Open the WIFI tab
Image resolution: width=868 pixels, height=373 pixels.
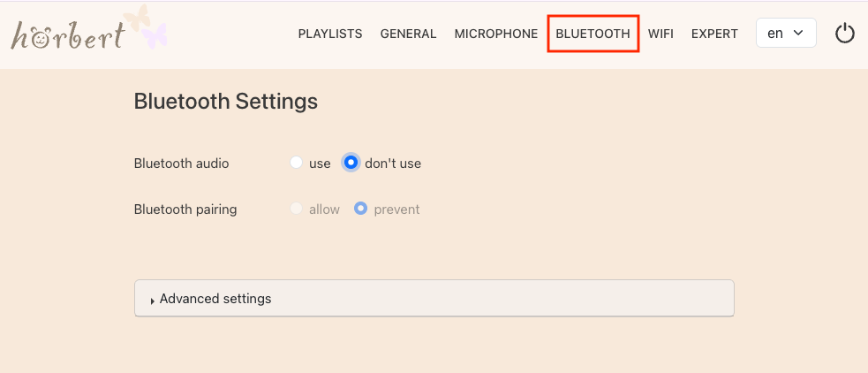[x=660, y=34]
